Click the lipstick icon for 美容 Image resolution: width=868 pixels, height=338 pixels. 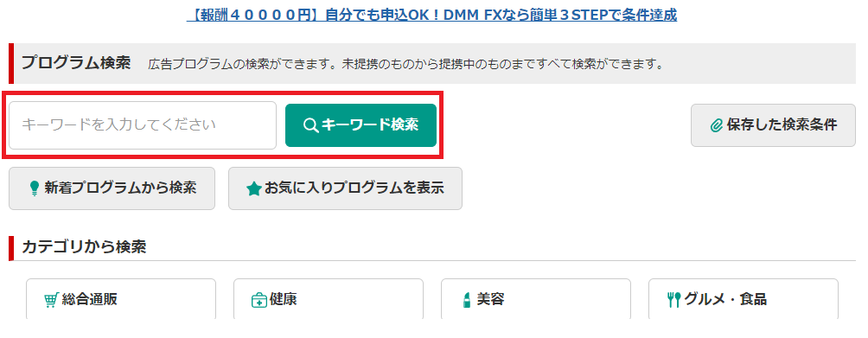click(466, 300)
